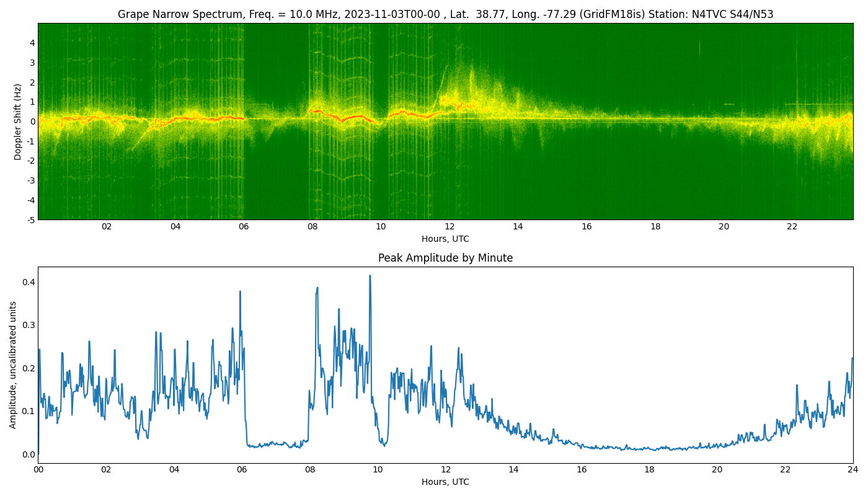Image resolution: width=868 pixels, height=496 pixels.
Task: Click the spectrogram's zero-Doppler trace at hour 16
Action: tap(587, 118)
